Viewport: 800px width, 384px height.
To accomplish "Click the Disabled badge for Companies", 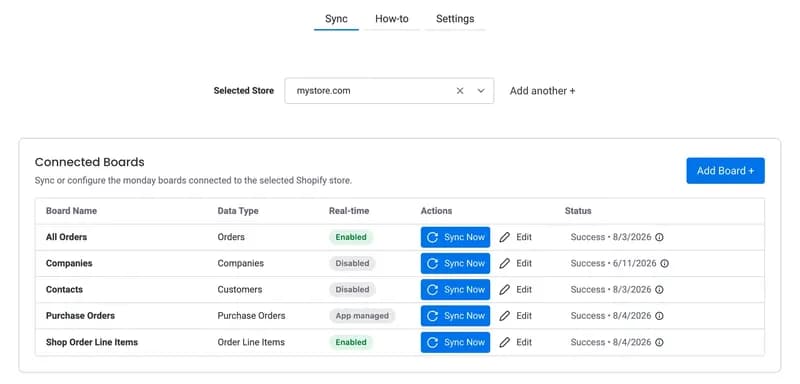I will coord(352,263).
